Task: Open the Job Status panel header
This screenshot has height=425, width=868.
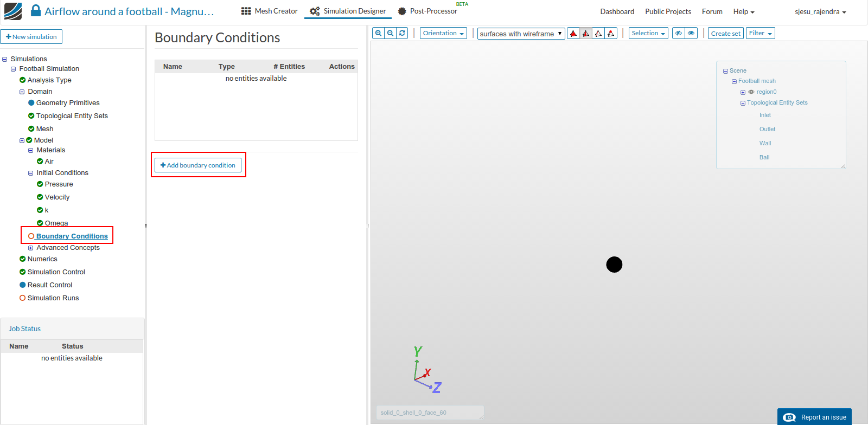Action: (72, 329)
